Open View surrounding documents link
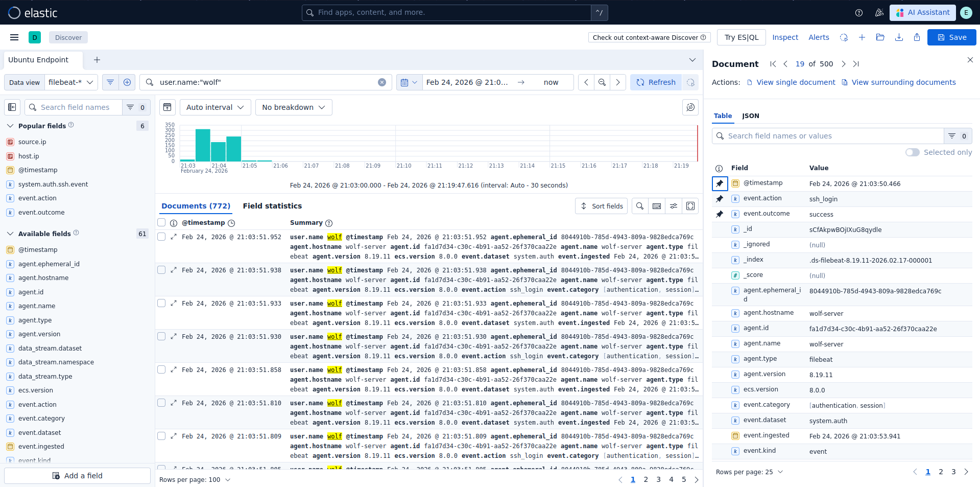Screen dimensions: 980x487 [903, 82]
